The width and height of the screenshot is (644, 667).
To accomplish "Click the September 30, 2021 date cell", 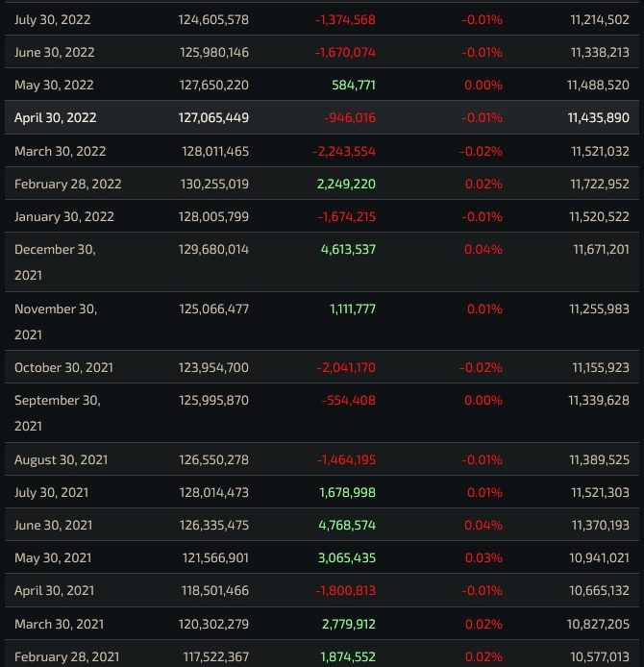I will (57, 412).
